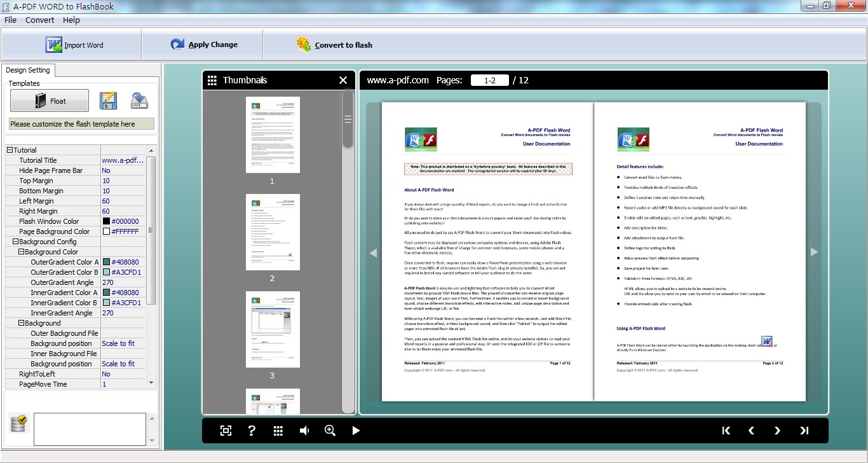Collapse the Background Color group
The image size is (868, 463).
point(21,252)
